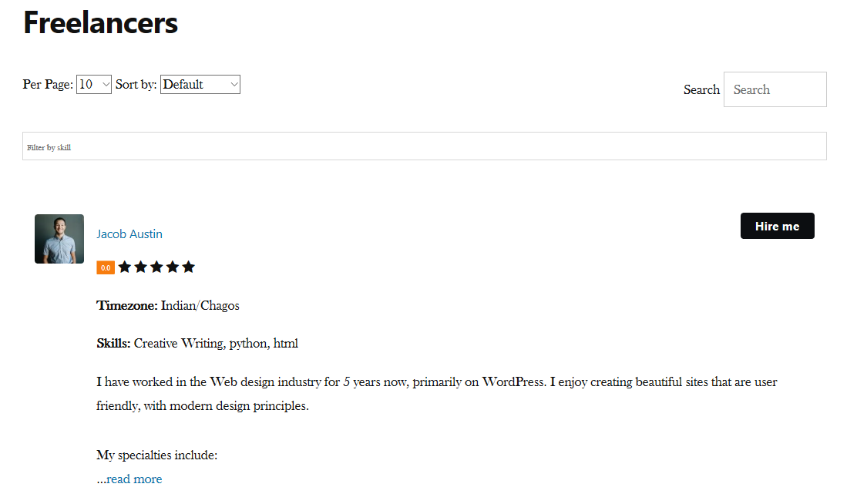857x504 pixels.
Task: Open the Per Page dropdown
Action: coord(94,85)
